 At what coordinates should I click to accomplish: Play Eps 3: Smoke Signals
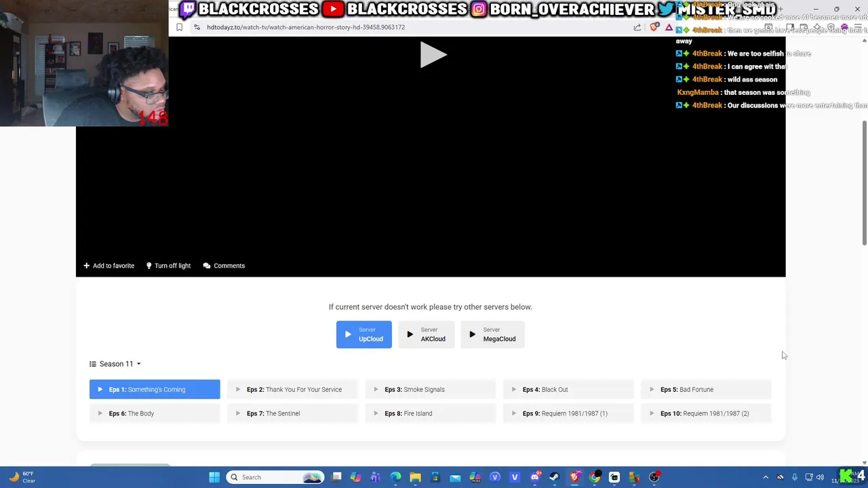tap(431, 389)
